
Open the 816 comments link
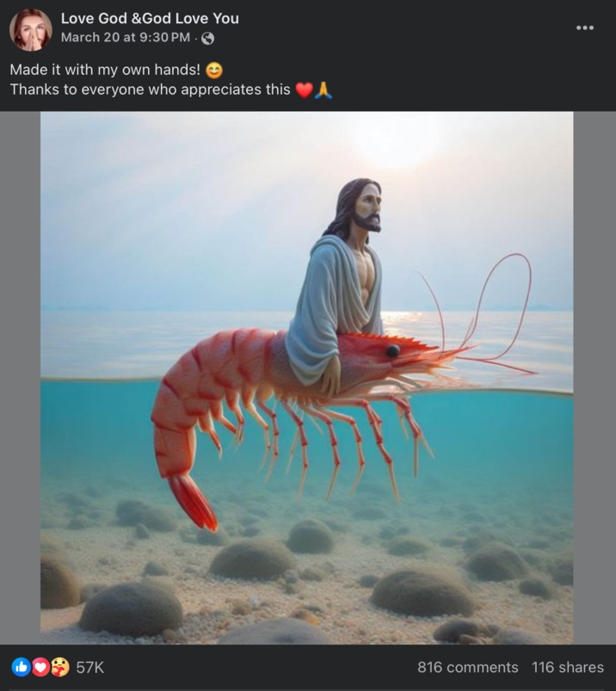pos(467,667)
